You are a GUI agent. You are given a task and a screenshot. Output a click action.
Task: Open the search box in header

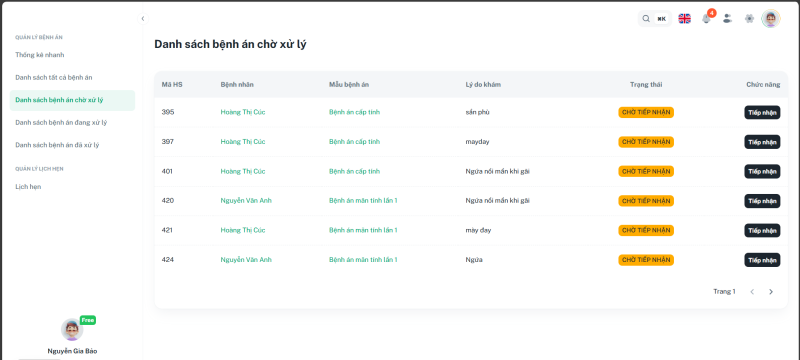pos(655,19)
